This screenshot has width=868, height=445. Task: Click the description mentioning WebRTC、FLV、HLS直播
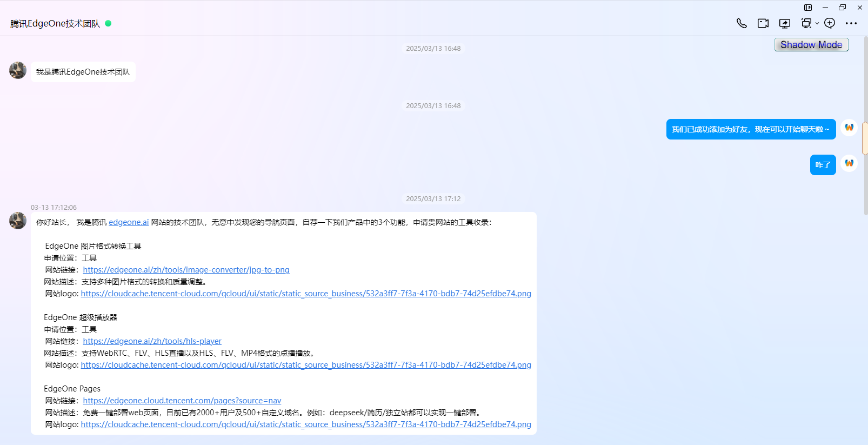[181, 353]
